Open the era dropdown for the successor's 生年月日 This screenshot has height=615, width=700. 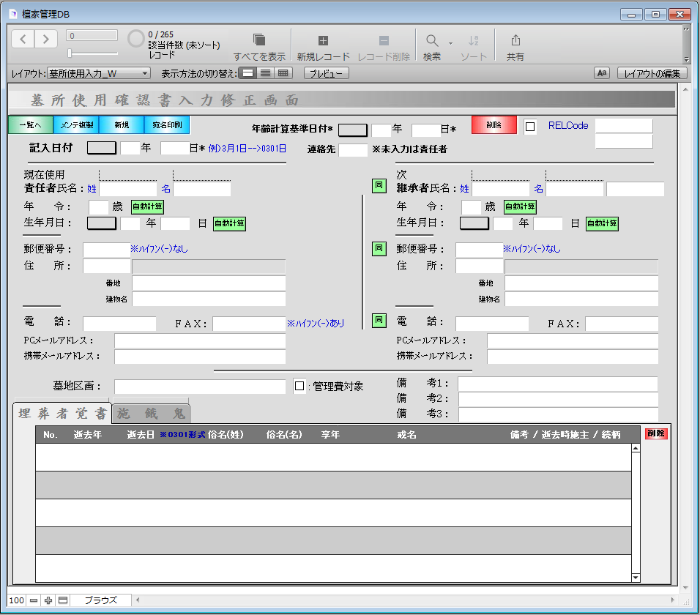click(474, 223)
